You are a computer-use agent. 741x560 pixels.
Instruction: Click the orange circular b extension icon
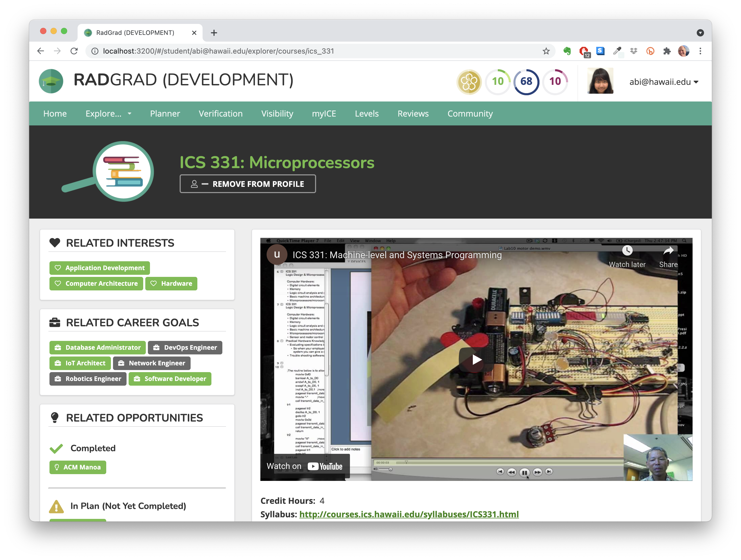point(650,51)
